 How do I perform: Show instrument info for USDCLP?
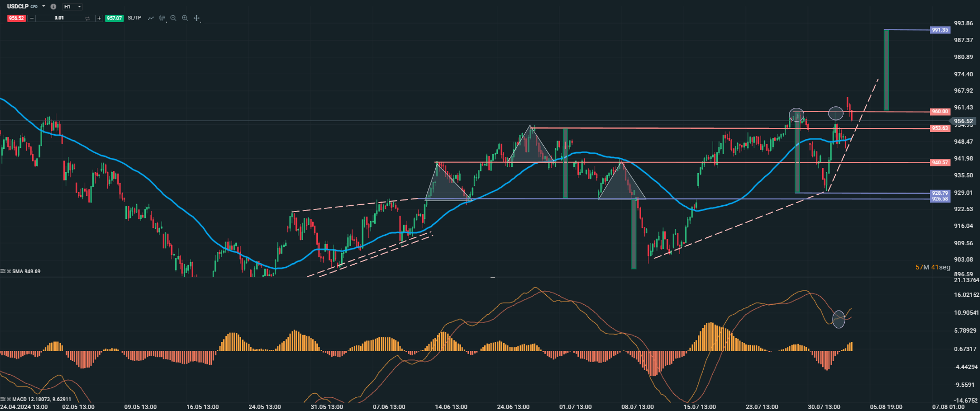pyautogui.click(x=53, y=7)
